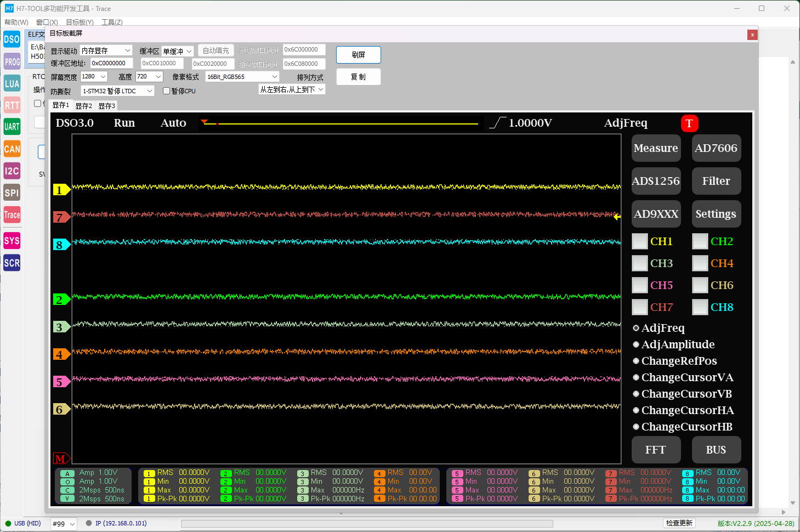Switch to the 显存2 tab
This screenshot has width=800, height=532.
83,106
